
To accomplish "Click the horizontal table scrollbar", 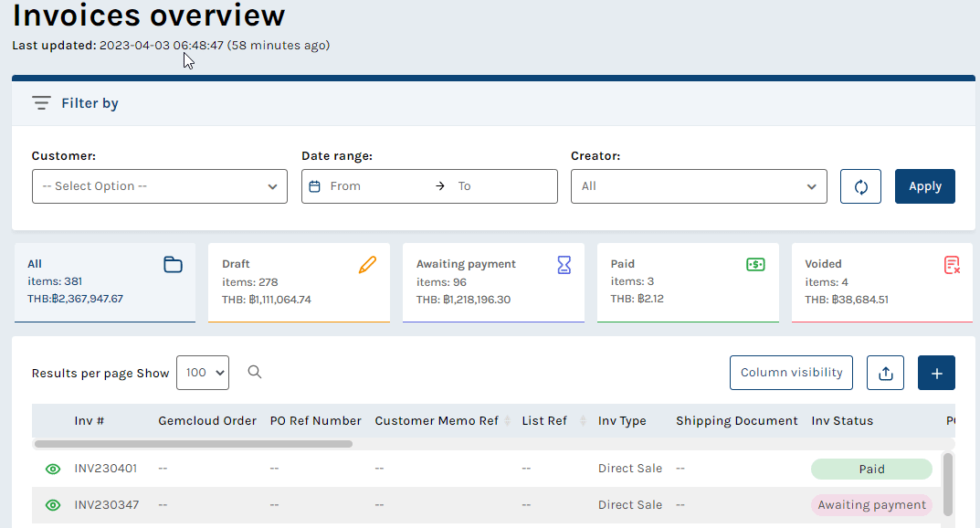I will click(194, 444).
